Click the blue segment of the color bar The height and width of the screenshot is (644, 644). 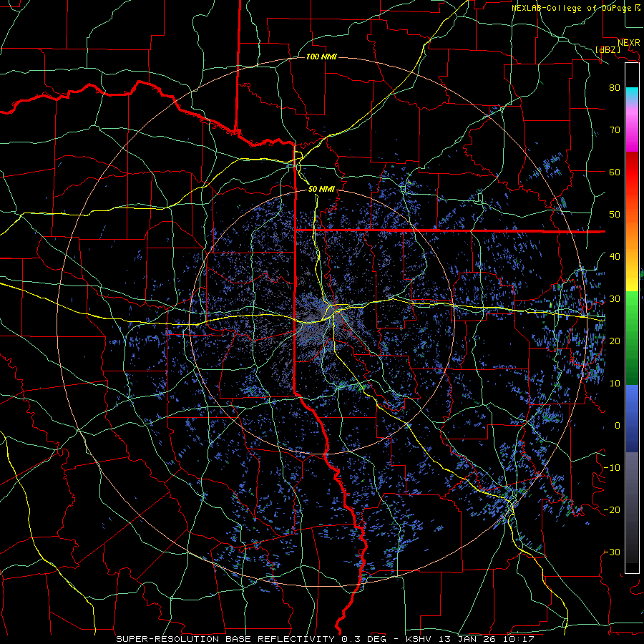tap(632, 418)
